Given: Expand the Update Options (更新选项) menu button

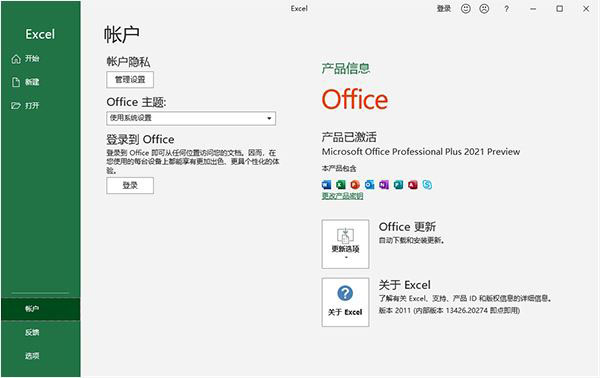Looking at the screenshot, I should 345,244.
